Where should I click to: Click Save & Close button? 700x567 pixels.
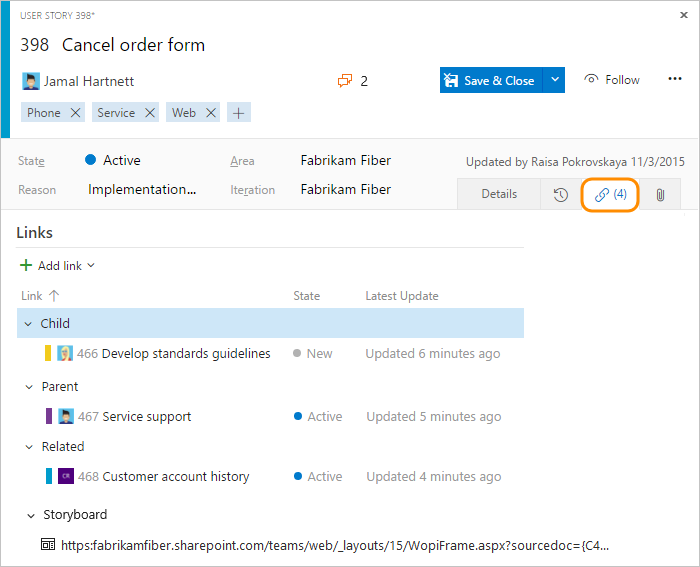click(491, 80)
